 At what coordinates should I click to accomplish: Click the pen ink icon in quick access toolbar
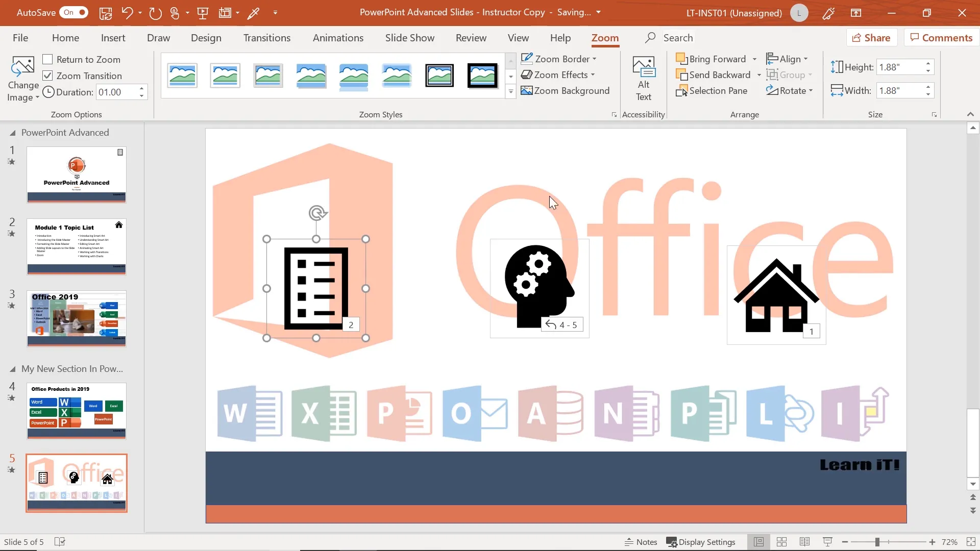[253, 13]
